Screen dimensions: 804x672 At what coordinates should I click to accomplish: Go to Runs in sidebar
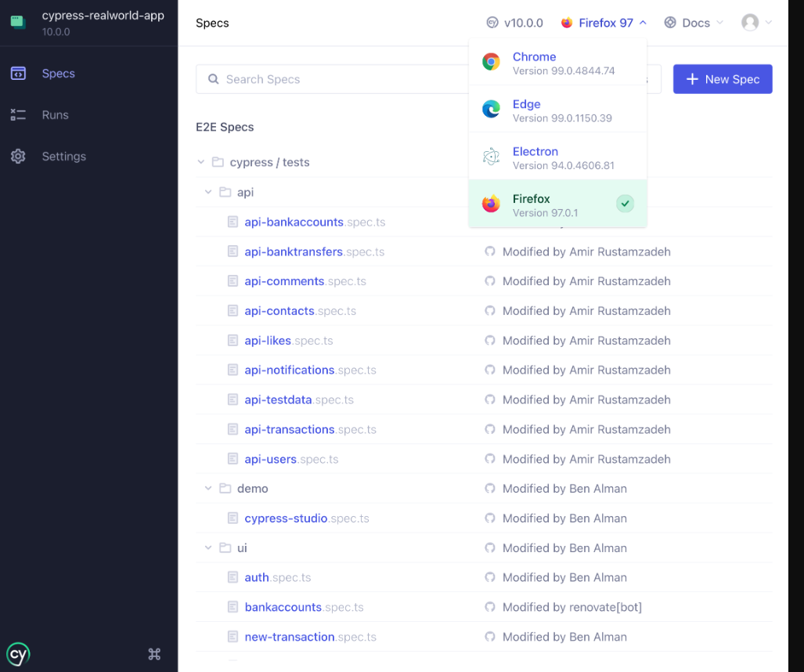(55, 115)
